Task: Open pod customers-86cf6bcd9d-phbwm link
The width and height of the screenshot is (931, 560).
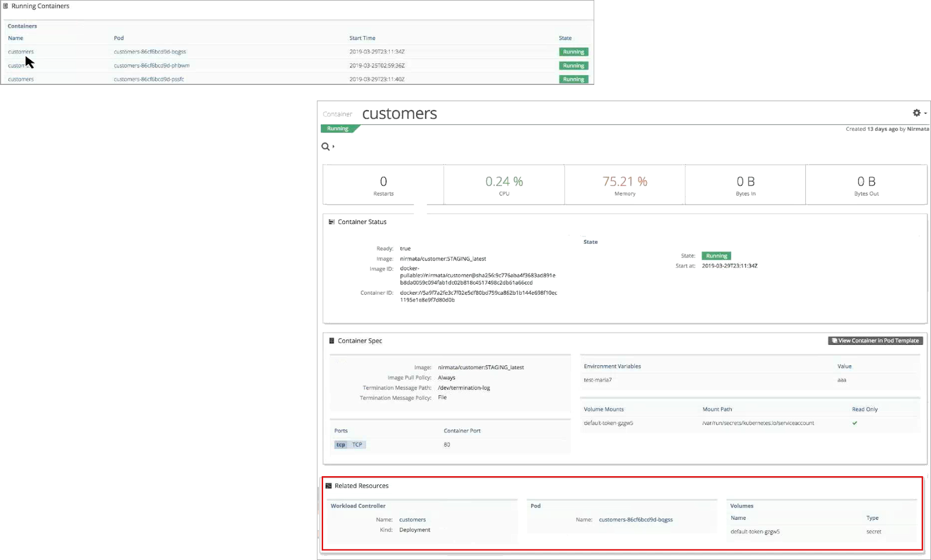Action: click(152, 66)
